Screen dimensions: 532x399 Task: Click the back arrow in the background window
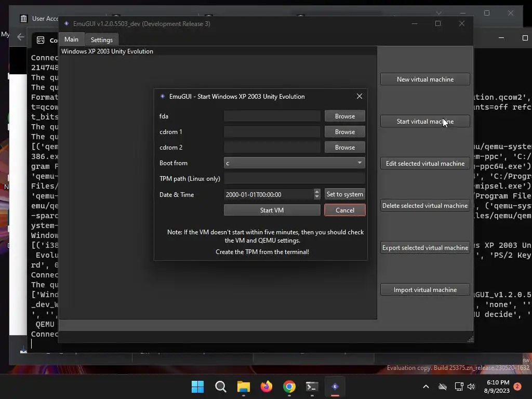pyautogui.click(x=21, y=37)
